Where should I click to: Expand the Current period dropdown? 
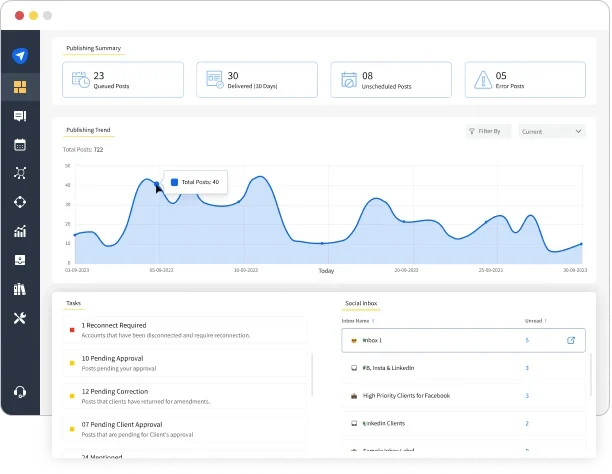551,131
